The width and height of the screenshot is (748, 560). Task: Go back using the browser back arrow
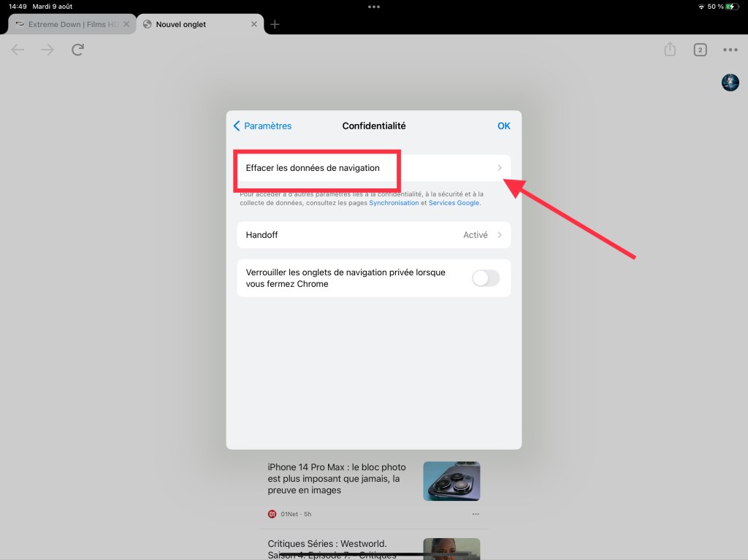18,50
